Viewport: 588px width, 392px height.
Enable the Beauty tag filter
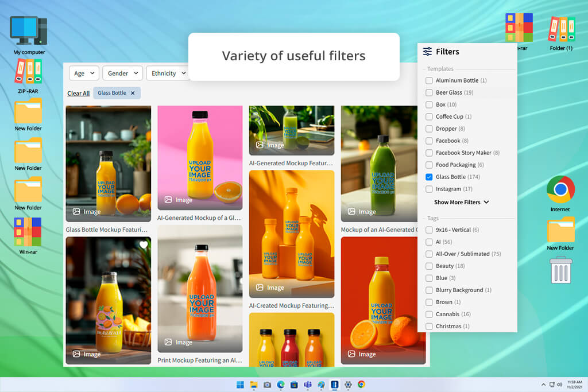click(429, 266)
